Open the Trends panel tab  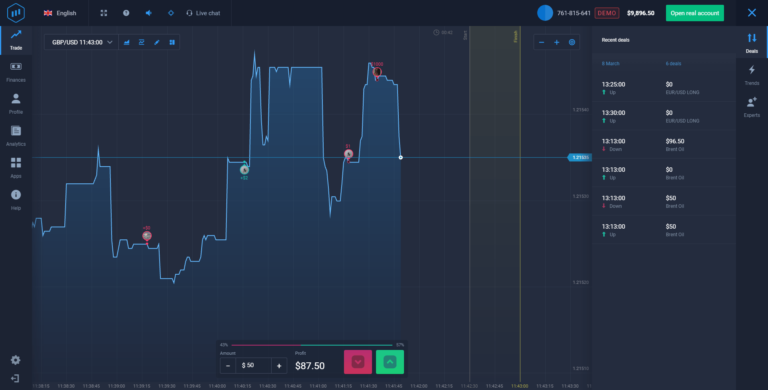[752, 75]
